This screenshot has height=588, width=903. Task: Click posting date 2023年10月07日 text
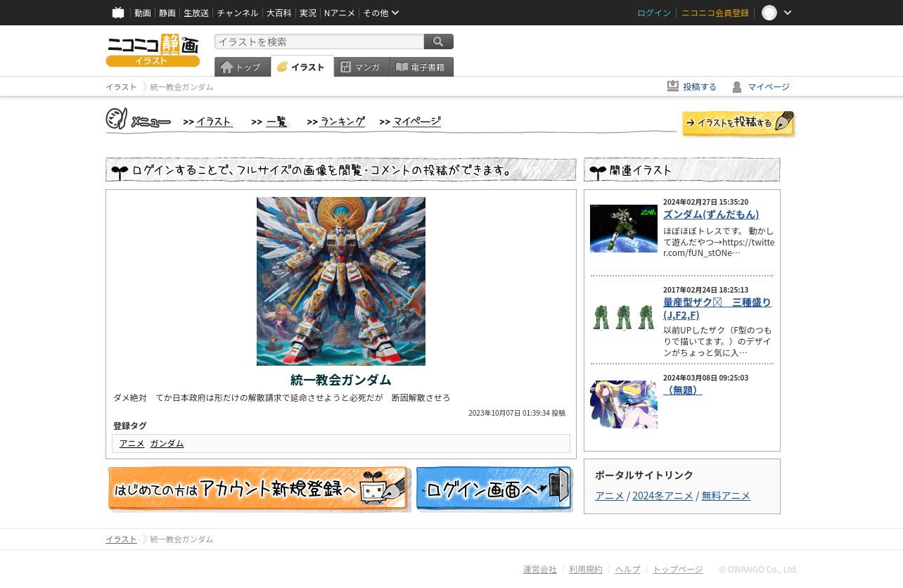tap(517, 413)
